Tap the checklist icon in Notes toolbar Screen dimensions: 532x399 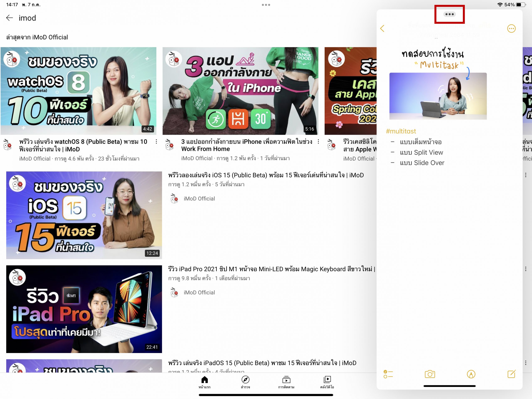pos(388,374)
